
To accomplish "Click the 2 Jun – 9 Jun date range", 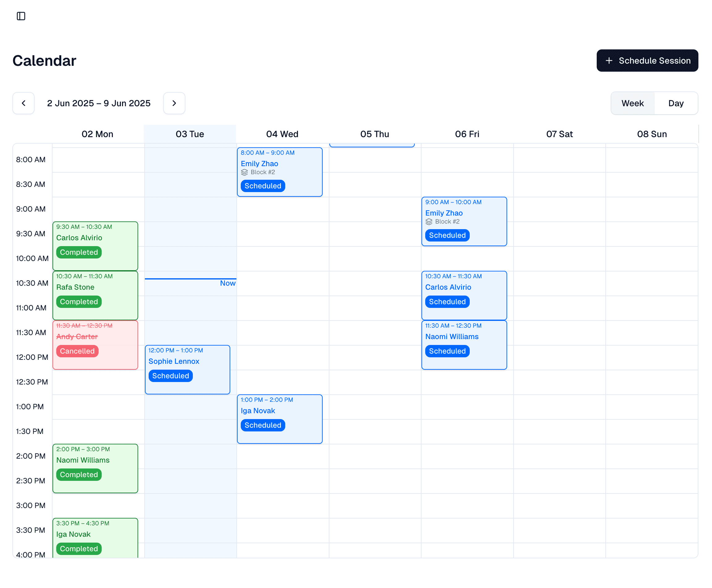I will tap(99, 103).
